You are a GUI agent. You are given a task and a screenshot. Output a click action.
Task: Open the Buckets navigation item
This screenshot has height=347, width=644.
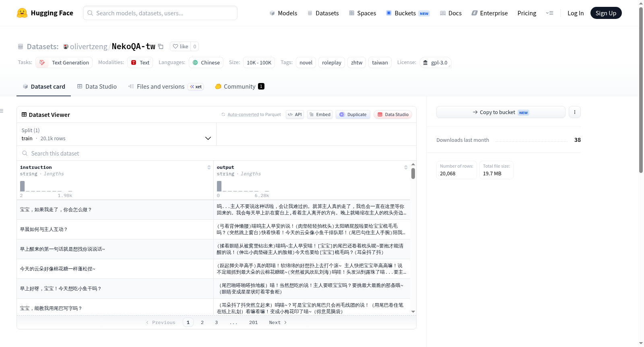click(x=408, y=13)
